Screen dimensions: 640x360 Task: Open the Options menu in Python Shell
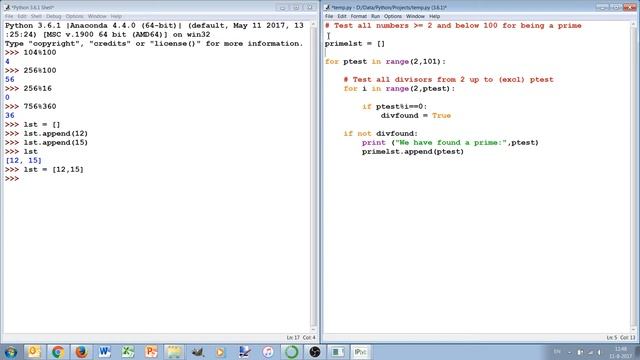(74, 16)
